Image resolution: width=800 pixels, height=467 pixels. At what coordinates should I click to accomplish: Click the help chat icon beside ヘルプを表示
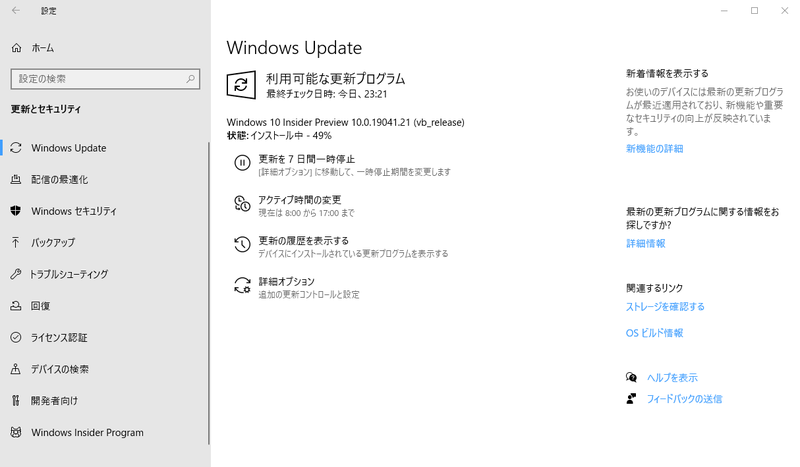click(631, 378)
